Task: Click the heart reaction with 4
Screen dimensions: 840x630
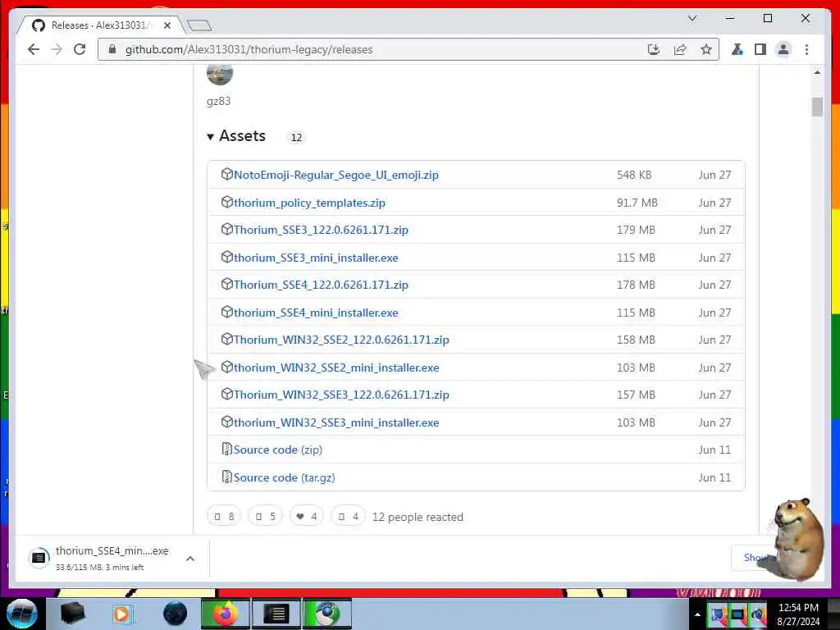Action: (307, 517)
